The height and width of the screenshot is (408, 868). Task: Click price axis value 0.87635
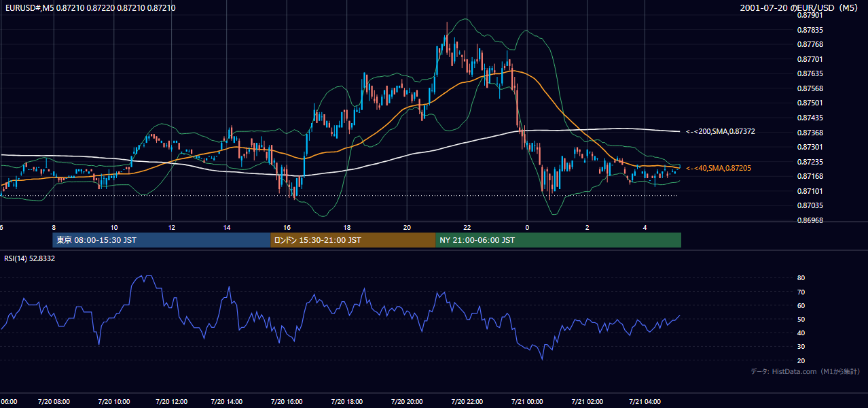click(810, 73)
